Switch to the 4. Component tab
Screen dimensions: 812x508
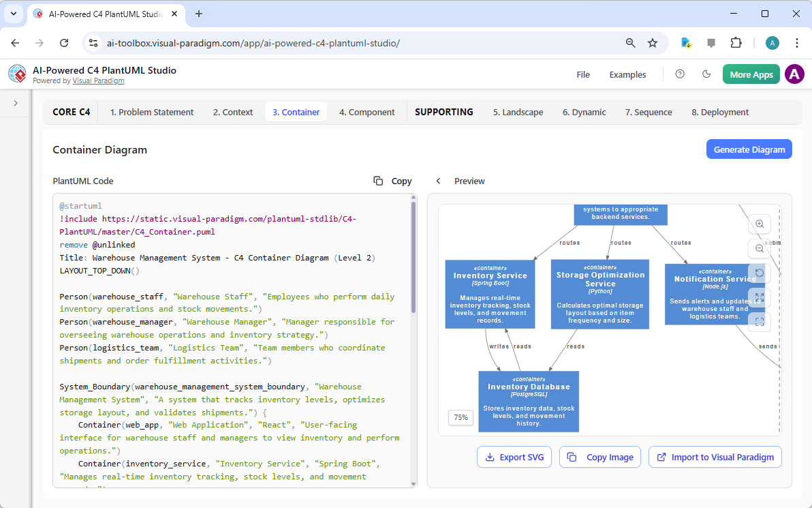pos(366,112)
